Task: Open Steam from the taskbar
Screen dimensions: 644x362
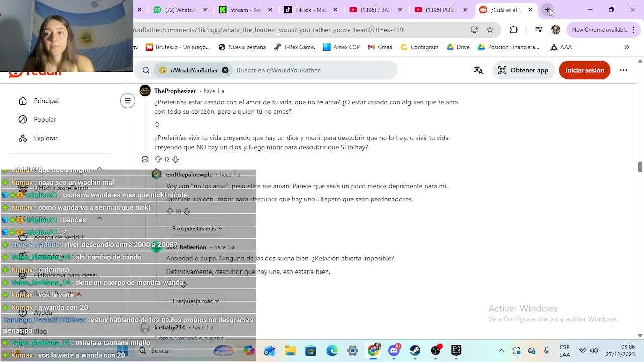Action: pos(415,351)
